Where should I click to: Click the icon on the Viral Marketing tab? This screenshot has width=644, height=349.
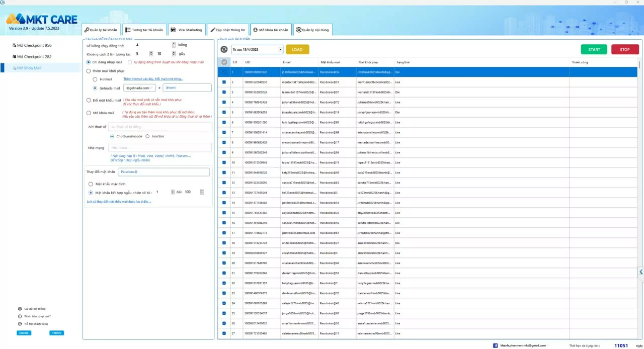click(x=173, y=30)
